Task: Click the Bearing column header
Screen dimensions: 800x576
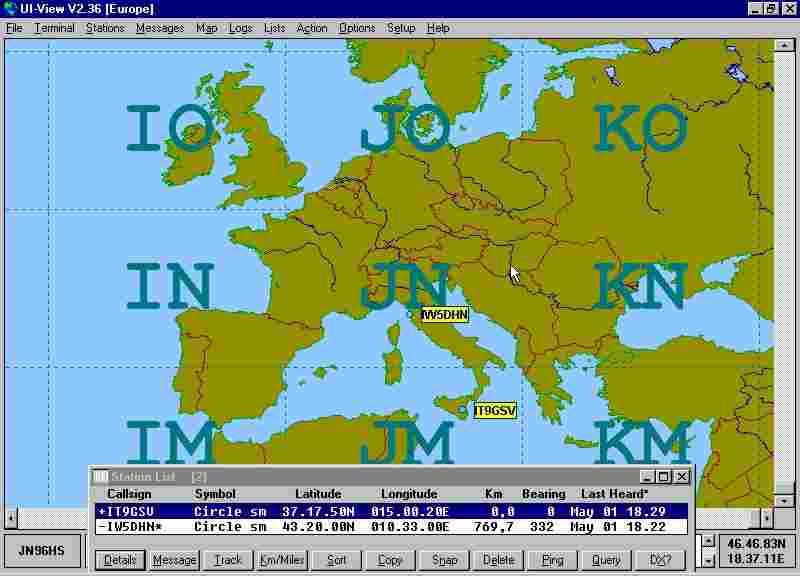Action: point(543,494)
